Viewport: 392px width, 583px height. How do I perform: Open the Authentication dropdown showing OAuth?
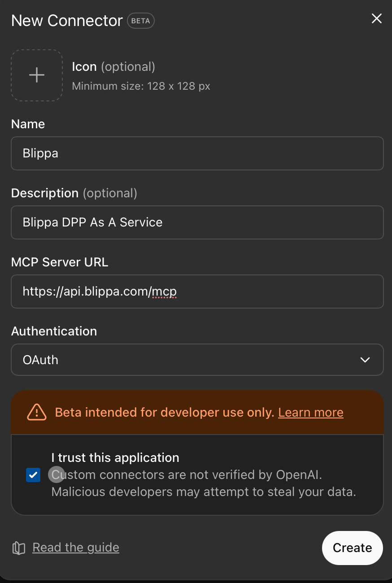click(x=197, y=360)
